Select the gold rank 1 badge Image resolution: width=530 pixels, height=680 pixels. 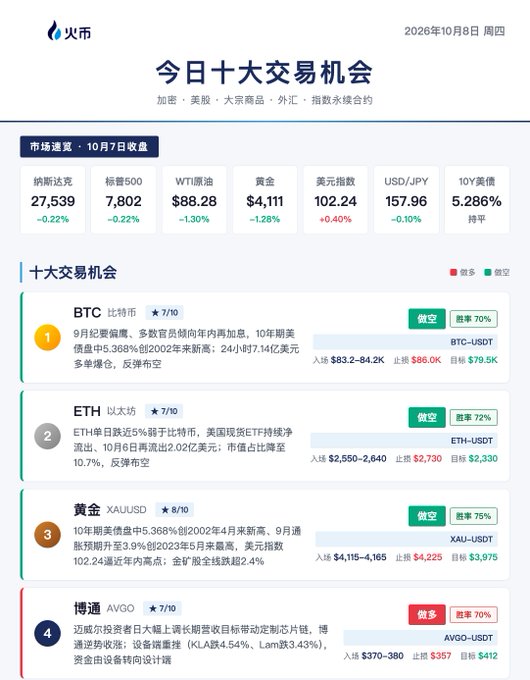[47, 337]
